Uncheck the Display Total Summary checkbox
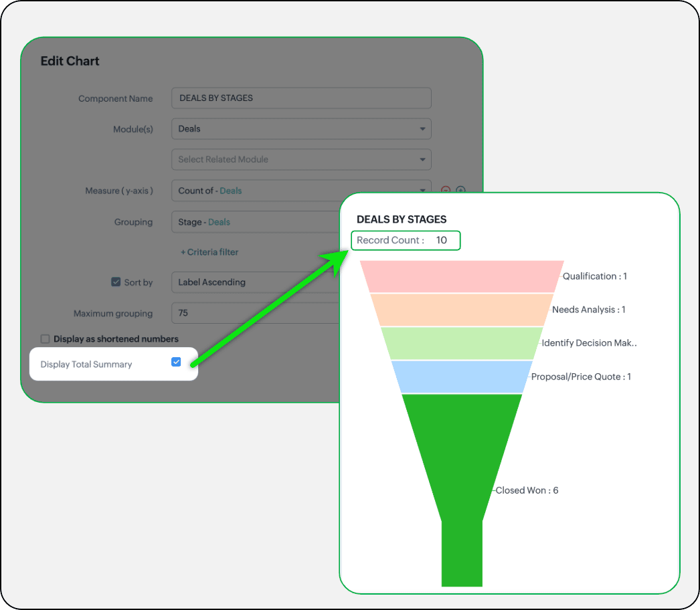 tap(176, 362)
